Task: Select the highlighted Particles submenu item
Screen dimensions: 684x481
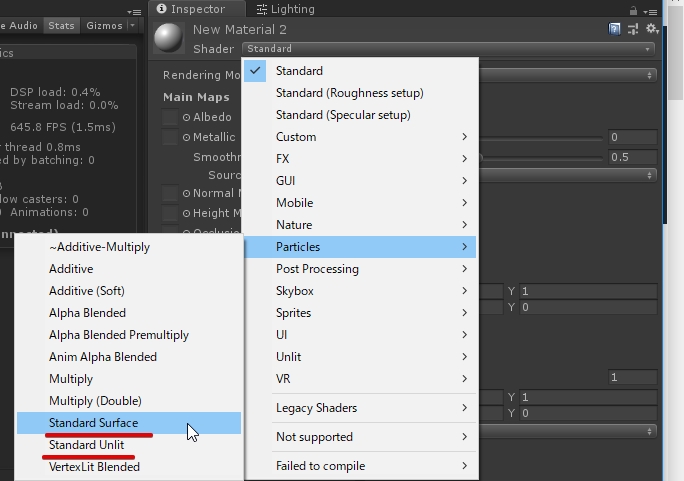Action: tap(360, 247)
